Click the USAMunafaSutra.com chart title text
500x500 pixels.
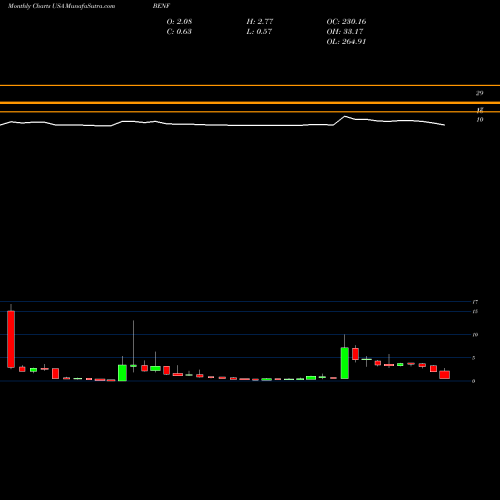click(61, 6)
